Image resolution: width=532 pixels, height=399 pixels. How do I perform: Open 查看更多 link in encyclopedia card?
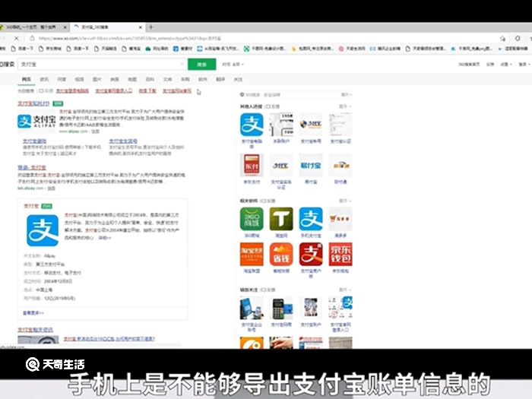tap(33, 312)
